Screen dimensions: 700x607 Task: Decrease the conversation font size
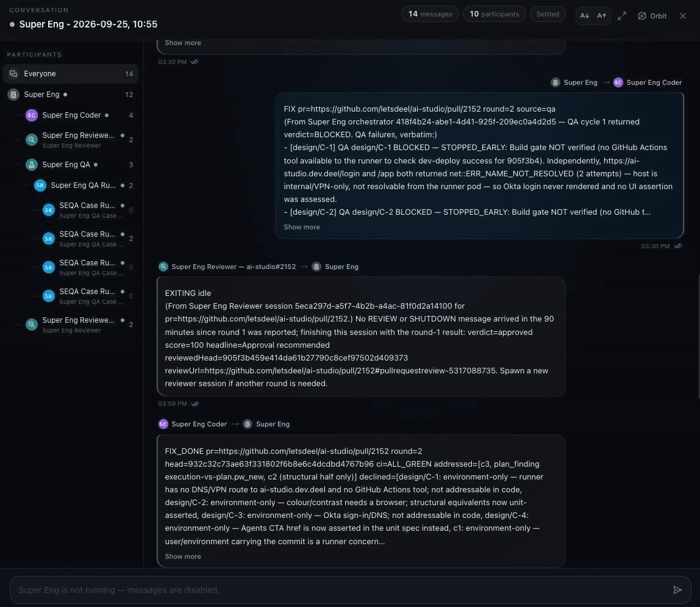584,16
